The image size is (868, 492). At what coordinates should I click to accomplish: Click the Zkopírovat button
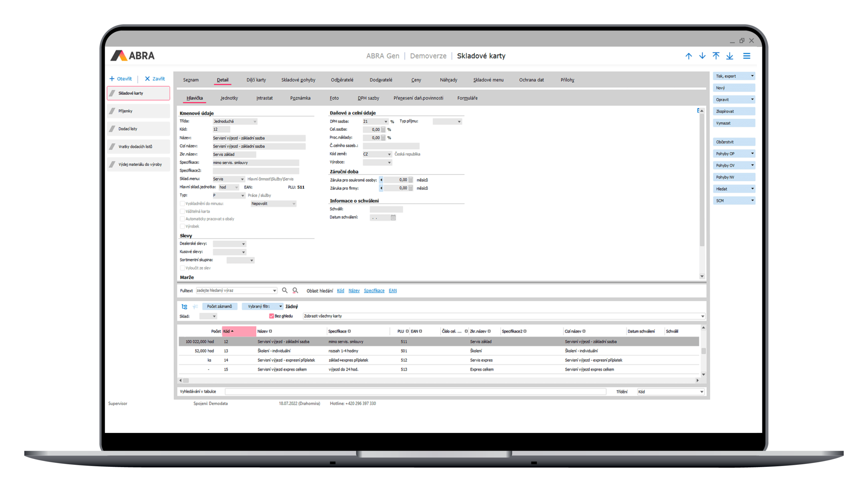(x=734, y=111)
